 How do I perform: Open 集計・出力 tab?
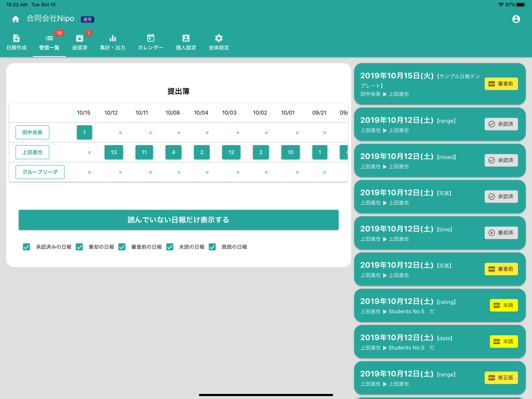(113, 42)
